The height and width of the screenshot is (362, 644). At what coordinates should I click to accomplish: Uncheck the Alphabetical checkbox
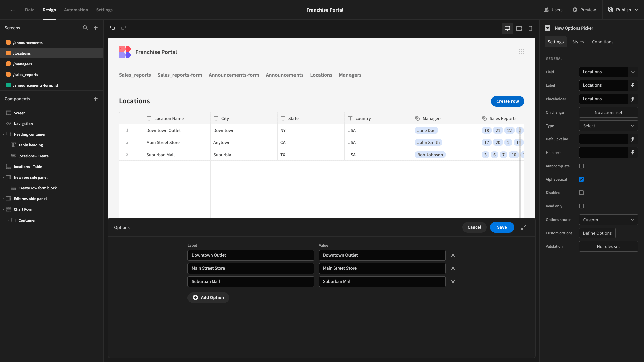581,179
